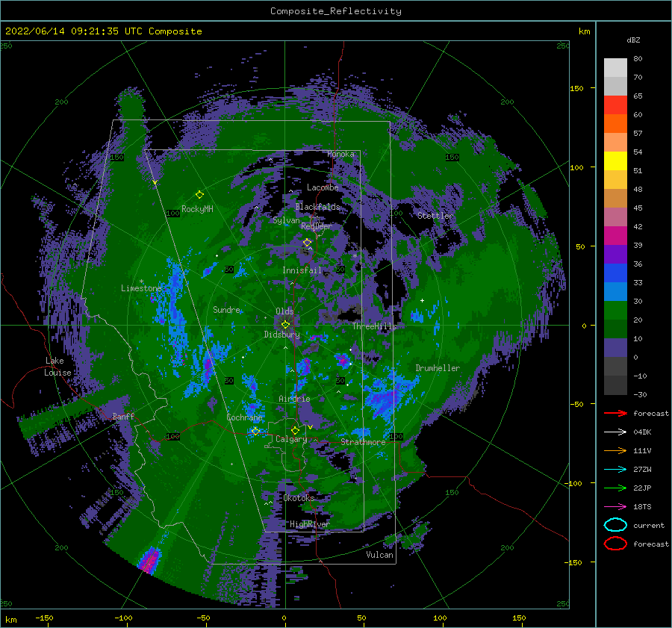This screenshot has height=628, width=672.
Task: Click the Drumheller label
Action: (438, 368)
